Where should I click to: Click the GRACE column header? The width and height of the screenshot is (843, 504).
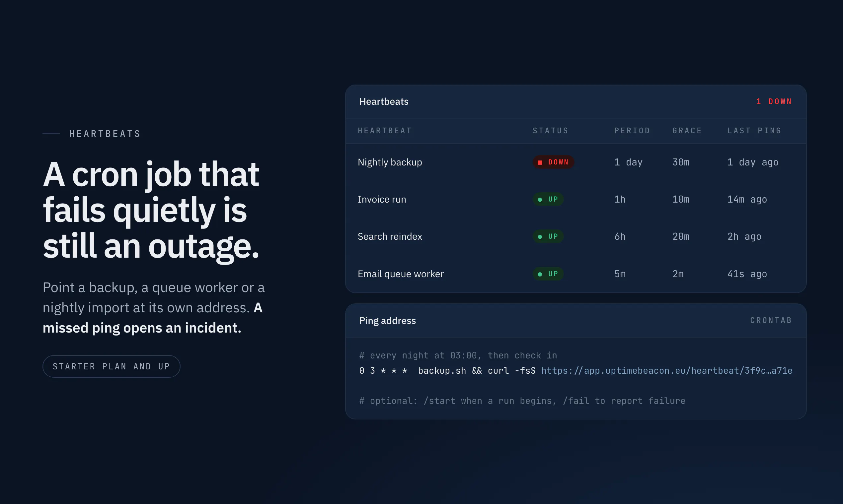pos(687,131)
